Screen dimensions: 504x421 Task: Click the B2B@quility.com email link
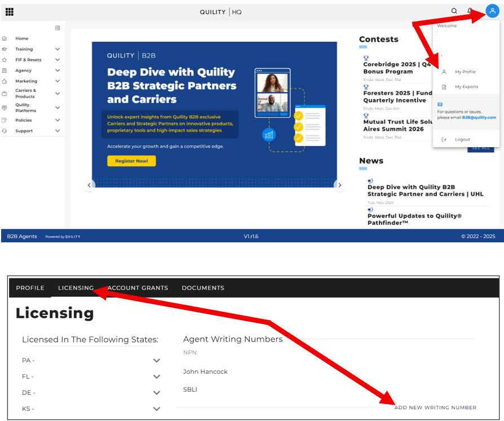(479, 118)
